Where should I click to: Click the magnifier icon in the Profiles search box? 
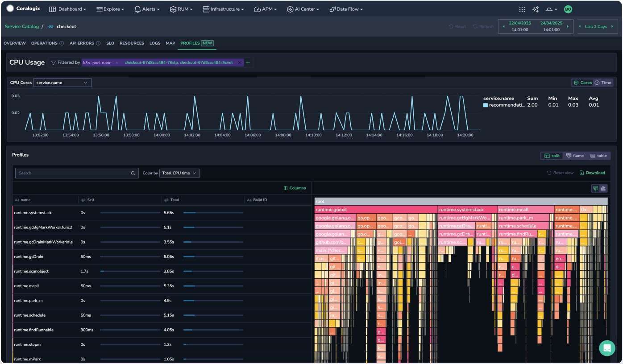pyautogui.click(x=133, y=173)
